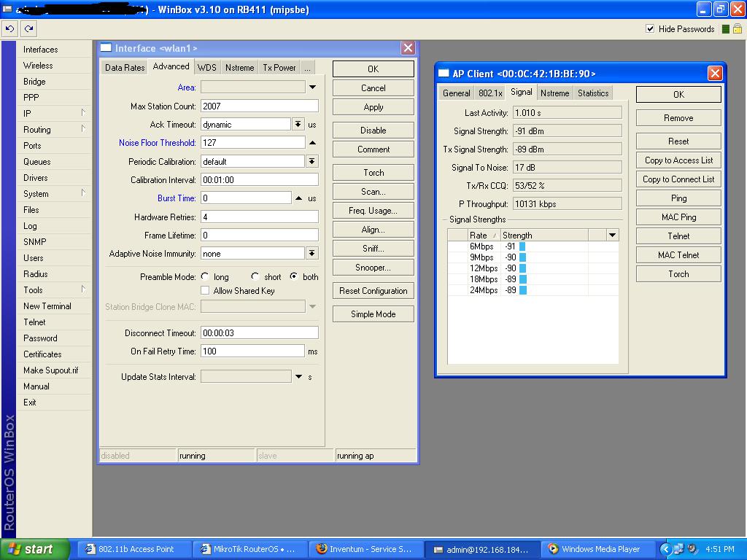Click Reset Configuration button
This screenshot has width=747, height=560.
(373, 290)
